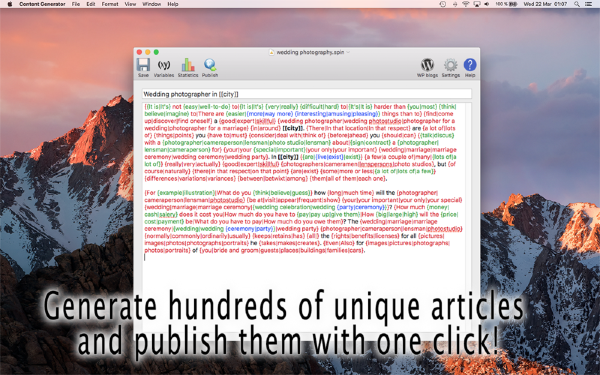Image resolution: width=600 pixels, height=375 pixels.
Task: Open the File menu
Action: [76, 4]
